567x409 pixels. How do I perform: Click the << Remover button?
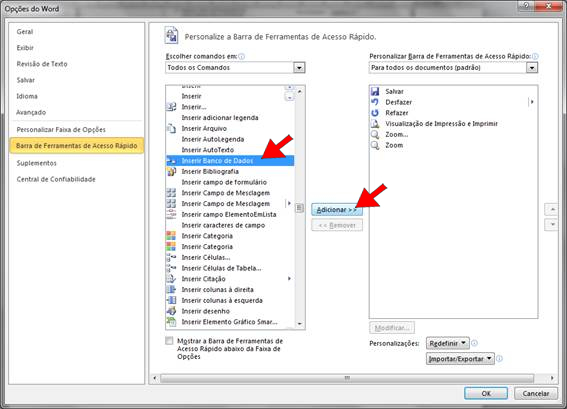click(337, 225)
